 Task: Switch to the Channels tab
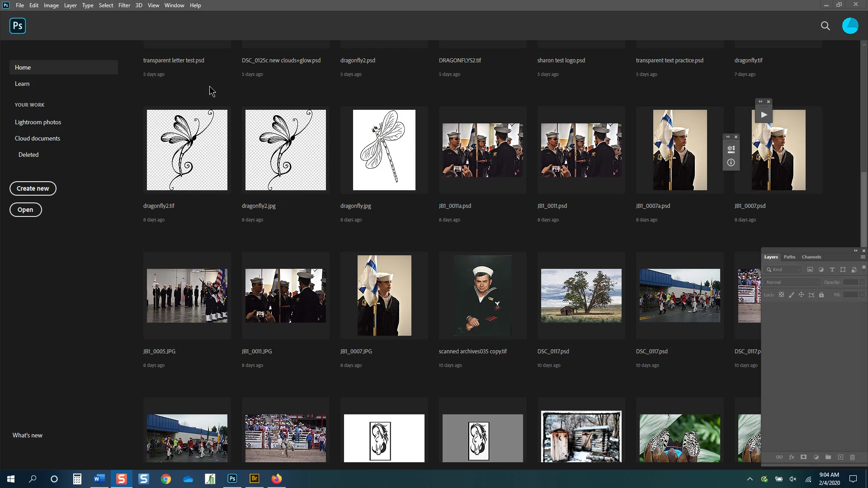(x=811, y=257)
